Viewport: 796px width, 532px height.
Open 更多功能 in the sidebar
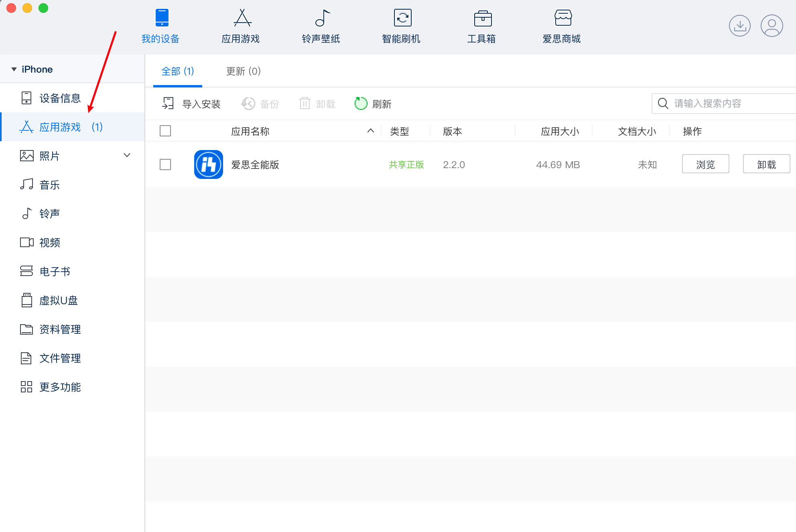click(73, 387)
